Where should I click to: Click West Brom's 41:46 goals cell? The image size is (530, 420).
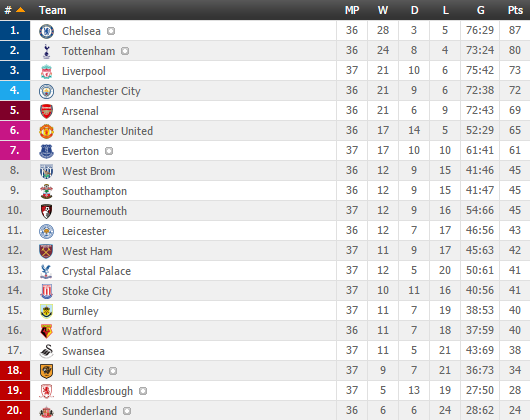(x=480, y=170)
